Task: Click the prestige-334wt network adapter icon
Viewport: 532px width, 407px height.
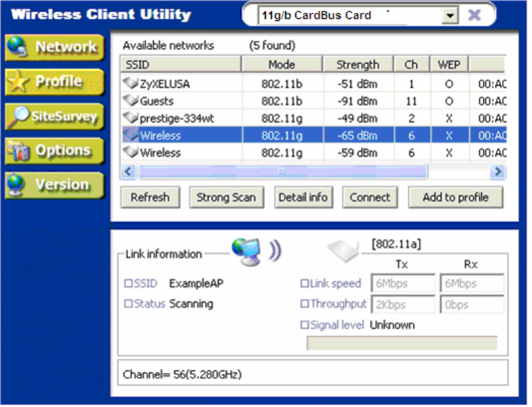Action: [x=130, y=118]
